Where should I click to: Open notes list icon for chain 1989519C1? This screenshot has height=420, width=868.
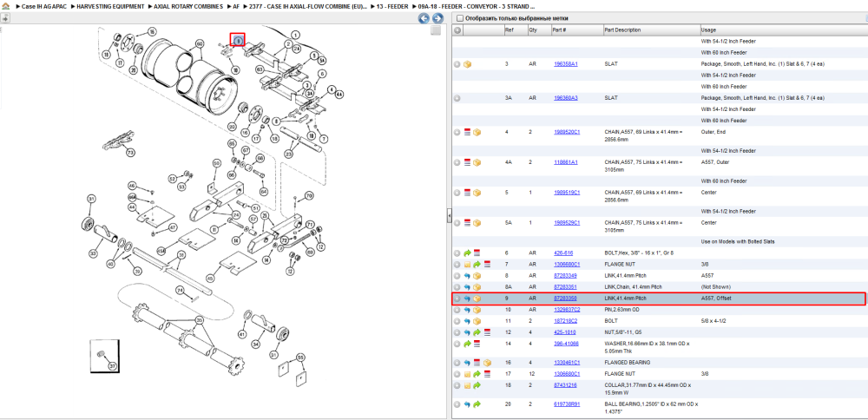click(467, 193)
